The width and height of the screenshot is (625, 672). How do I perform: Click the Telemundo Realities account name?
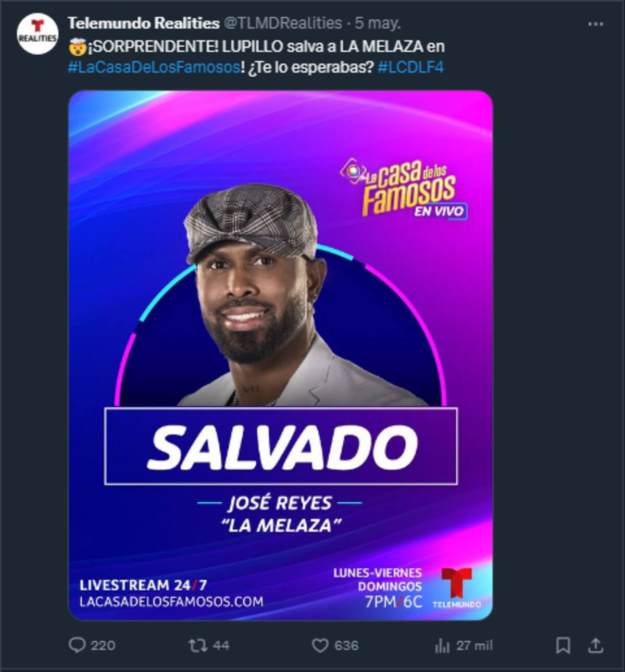[143, 23]
